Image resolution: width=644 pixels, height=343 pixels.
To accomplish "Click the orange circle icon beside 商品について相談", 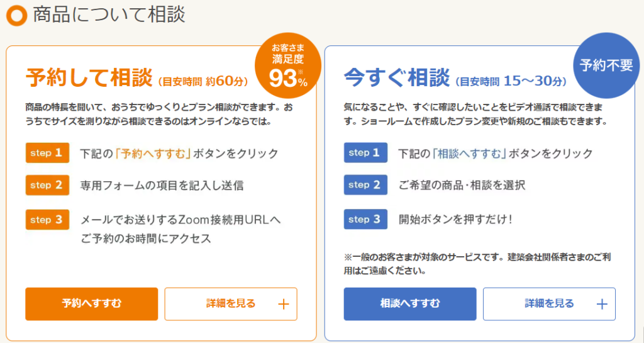I will click(16, 14).
